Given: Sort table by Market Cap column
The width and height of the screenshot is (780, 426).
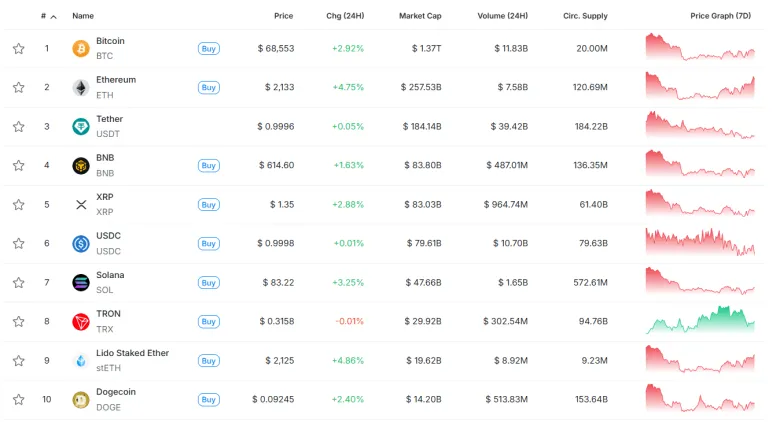Looking at the screenshot, I should (420, 16).
